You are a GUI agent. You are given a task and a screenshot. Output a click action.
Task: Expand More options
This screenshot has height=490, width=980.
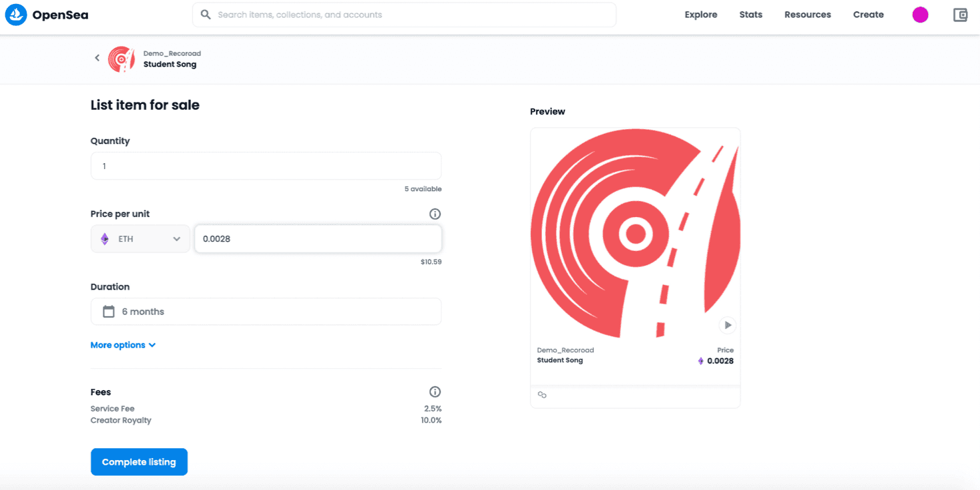(123, 345)
